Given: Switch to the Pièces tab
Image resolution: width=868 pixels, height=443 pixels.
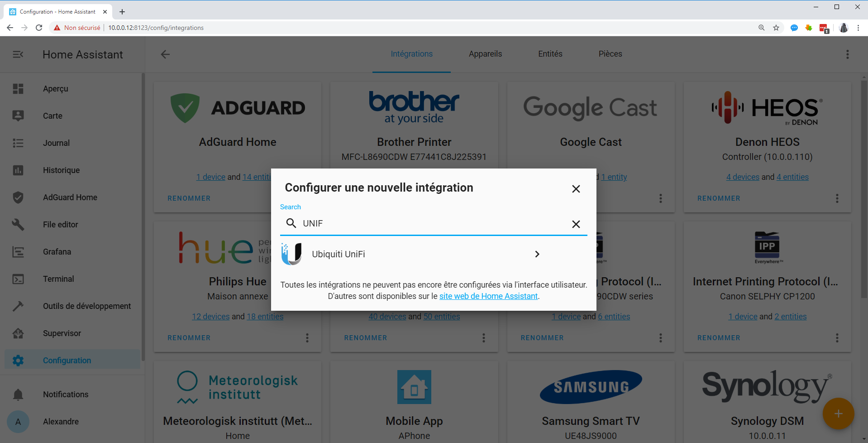Looking at the screenshot, I should [x=610, y=54].
